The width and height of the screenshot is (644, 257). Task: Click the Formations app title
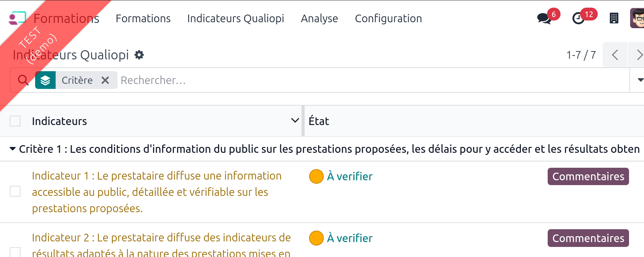point(66,18)
